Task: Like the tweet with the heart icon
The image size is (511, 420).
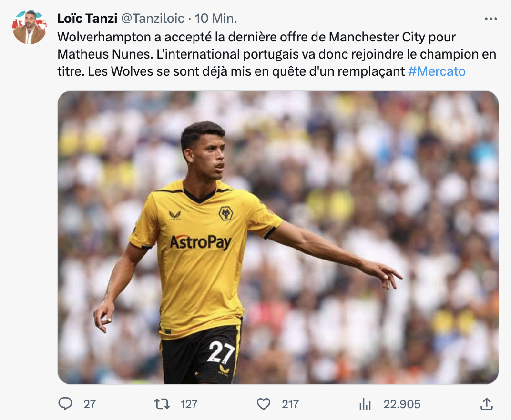Action: [x=264, y=404]
